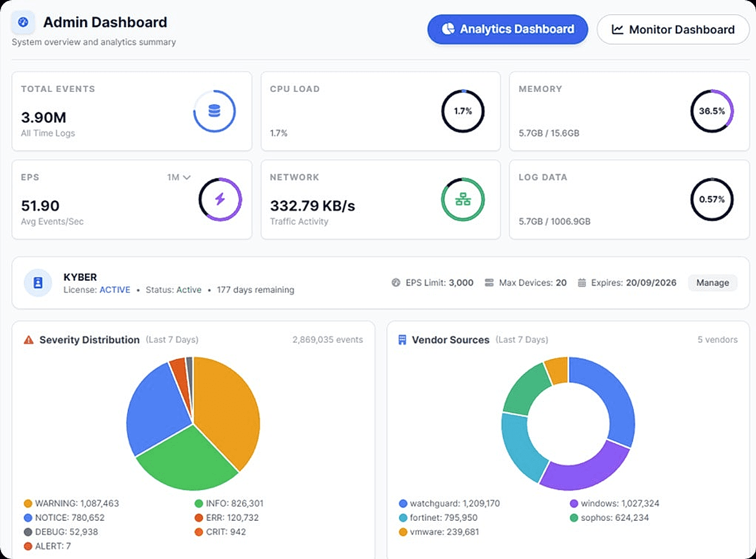Switch to Analytics Dashboard
Screen dimensions: 756x559
coord(508,29)
